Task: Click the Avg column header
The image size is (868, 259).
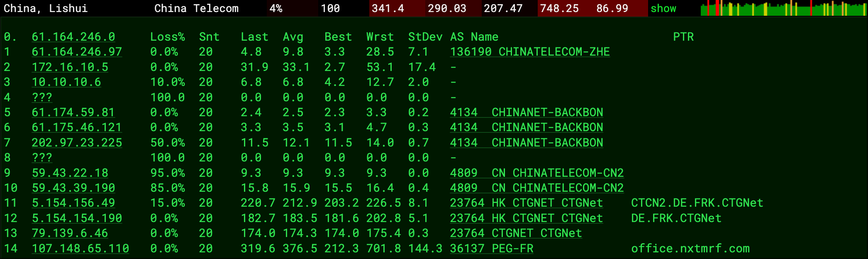Action: tap(293, 37)
